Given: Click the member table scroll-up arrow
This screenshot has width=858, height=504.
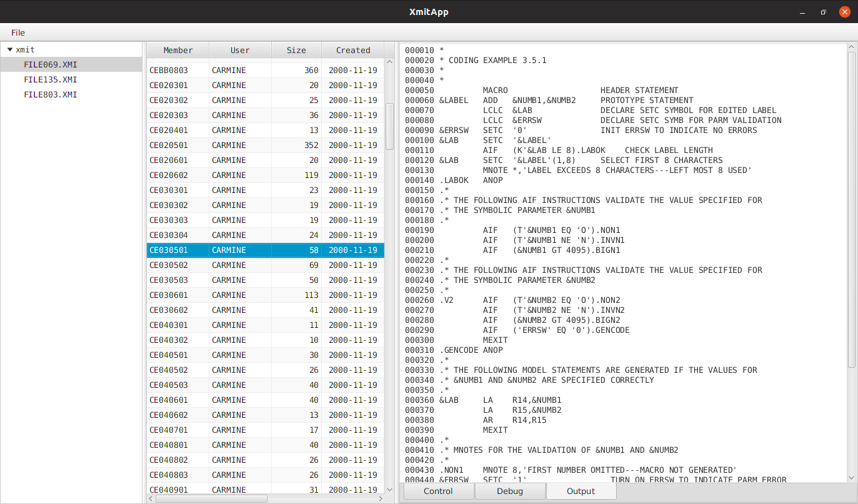Looking at the screenshot, I should tap(389, 62).
